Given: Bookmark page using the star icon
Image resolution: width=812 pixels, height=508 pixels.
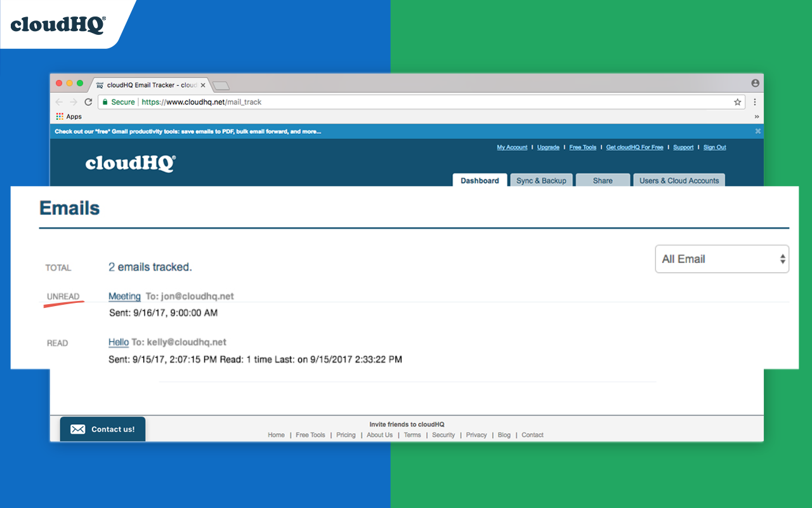Looking at the screenshot, I should [737, 102].
